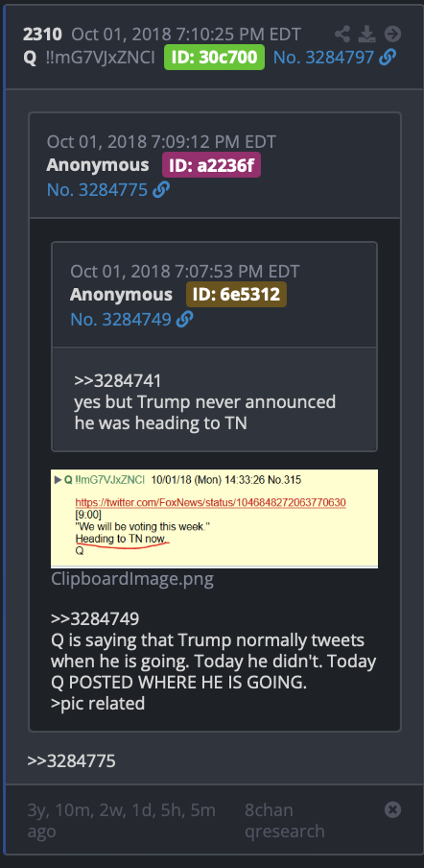Open post link No. 3284797
The width and height of the screenshot is (424, 868).
[x=324, y=57]
